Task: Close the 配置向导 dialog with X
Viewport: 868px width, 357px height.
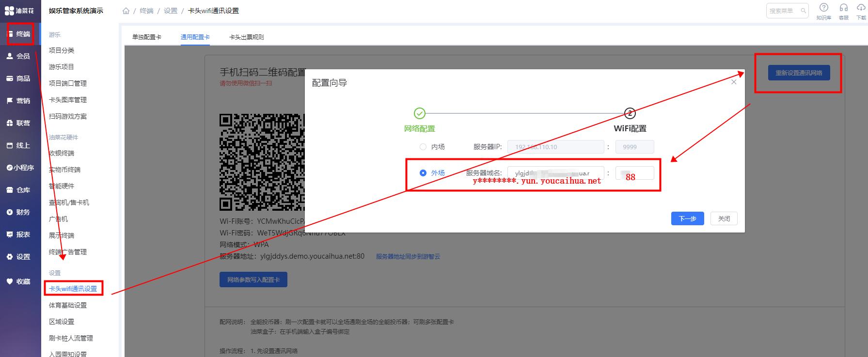Action: click(x=734, y=82)
